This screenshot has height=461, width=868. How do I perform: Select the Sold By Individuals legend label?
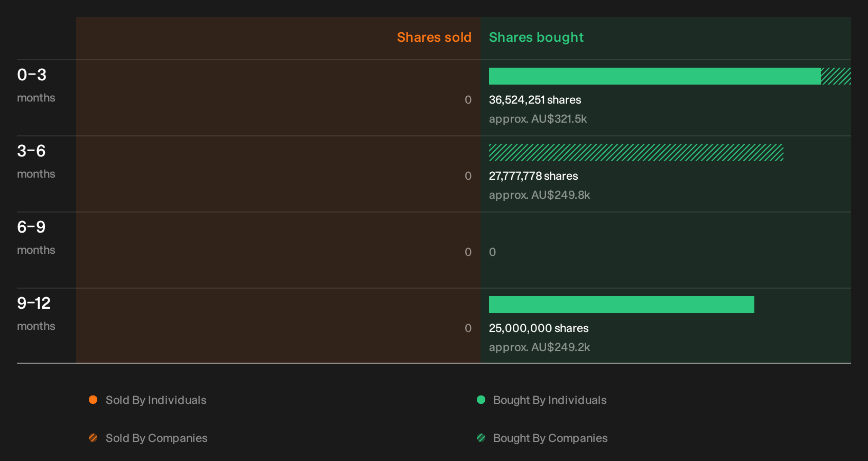pyautogui.click(x=156, y=400)
